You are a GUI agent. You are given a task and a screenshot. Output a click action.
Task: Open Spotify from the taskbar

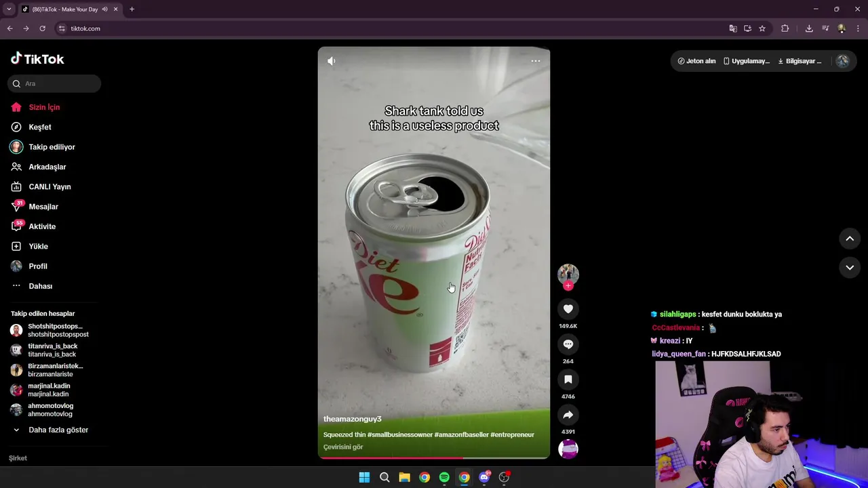tap(444, 477)
